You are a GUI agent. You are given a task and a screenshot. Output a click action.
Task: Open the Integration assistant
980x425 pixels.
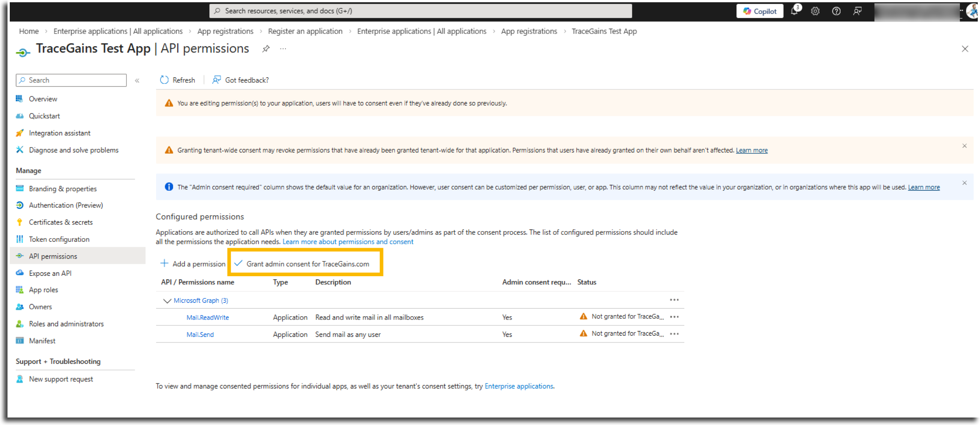tap(59, 133)
